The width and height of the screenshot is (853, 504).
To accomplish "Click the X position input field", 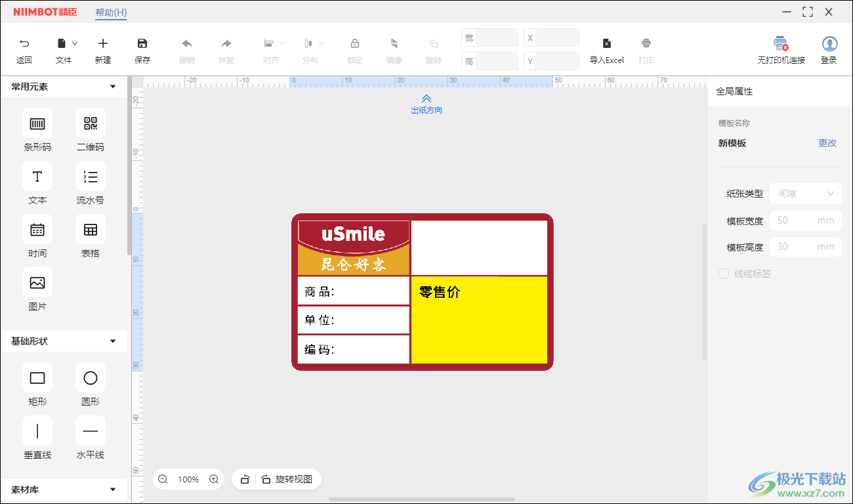I will tap(557, 37).
